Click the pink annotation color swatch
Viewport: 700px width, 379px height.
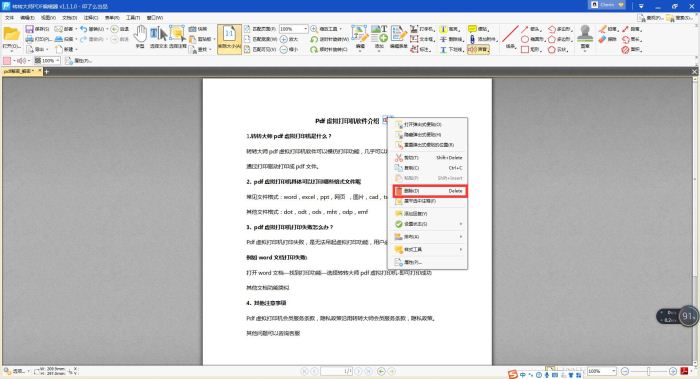point(7,60)
